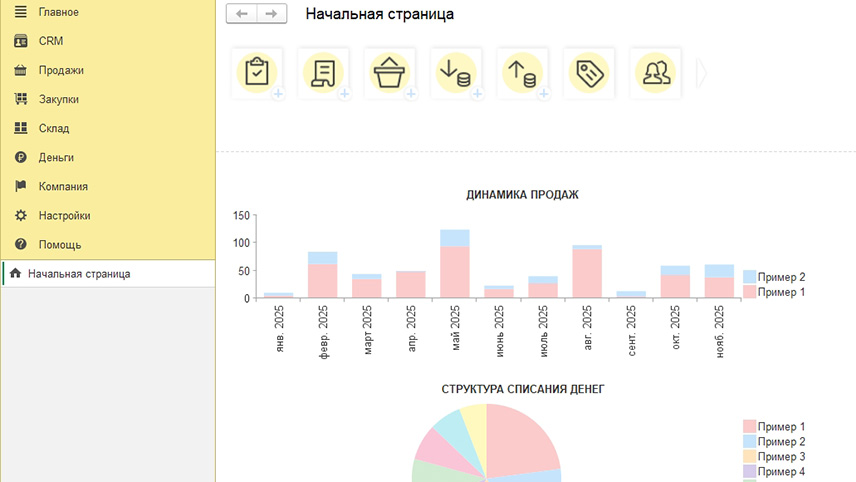The height and width of the screenshot is (482, 856).
Task: Click the plus badge on the basket tile
Action: [411, 94]
